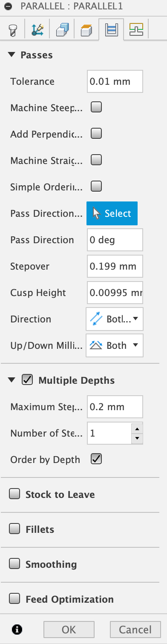The width and height of the screenshot is (167, 644).
Task: Enable the Stock to Leave section
Action: [x=15, y=494]
